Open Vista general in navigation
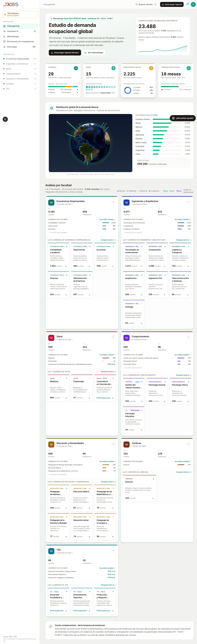 (20, 26)
